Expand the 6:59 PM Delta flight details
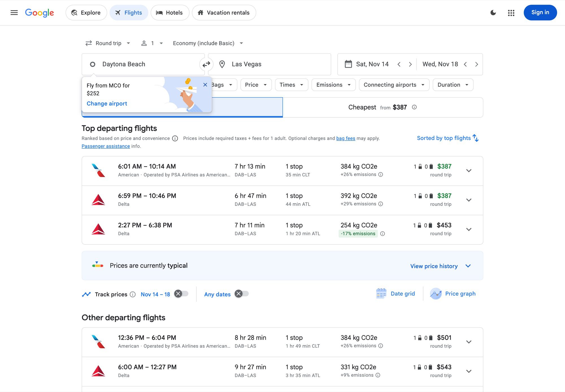This screenshot has height=392, width=565. 469,200
